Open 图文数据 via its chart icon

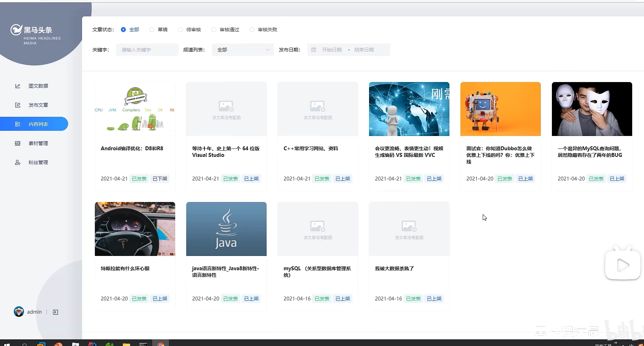18,86
